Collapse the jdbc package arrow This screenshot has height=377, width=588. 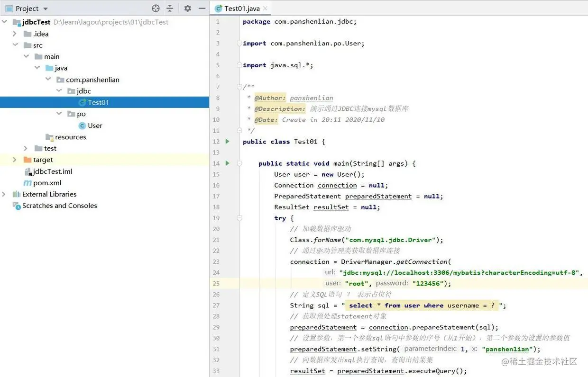(x=59, y=91)
